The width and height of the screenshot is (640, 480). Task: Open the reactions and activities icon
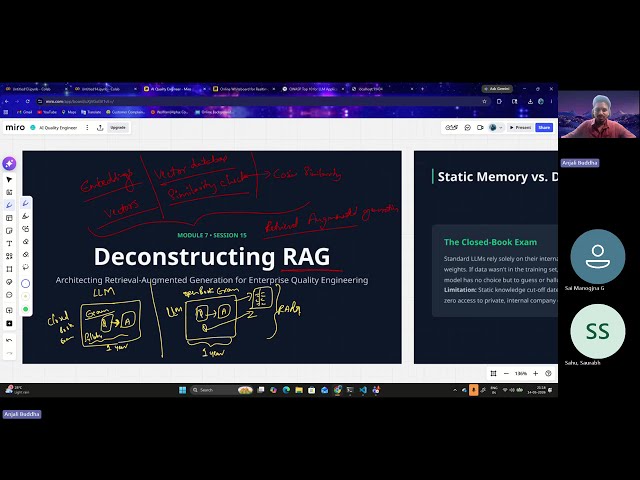coord(451,128)
